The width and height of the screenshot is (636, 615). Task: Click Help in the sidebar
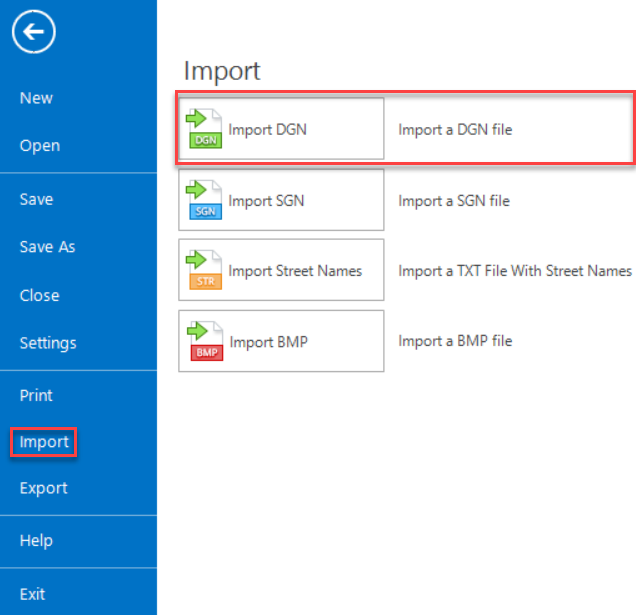[36, 541]
